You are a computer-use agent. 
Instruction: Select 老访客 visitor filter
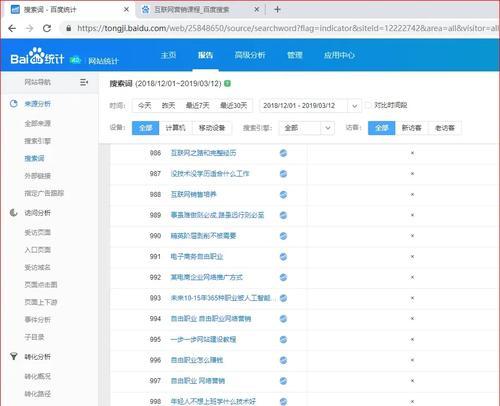click(445, 128)
